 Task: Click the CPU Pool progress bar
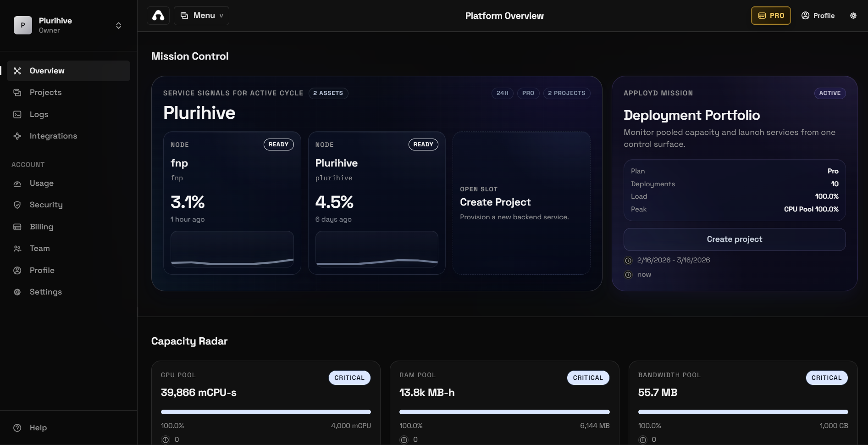coord(266,412)
